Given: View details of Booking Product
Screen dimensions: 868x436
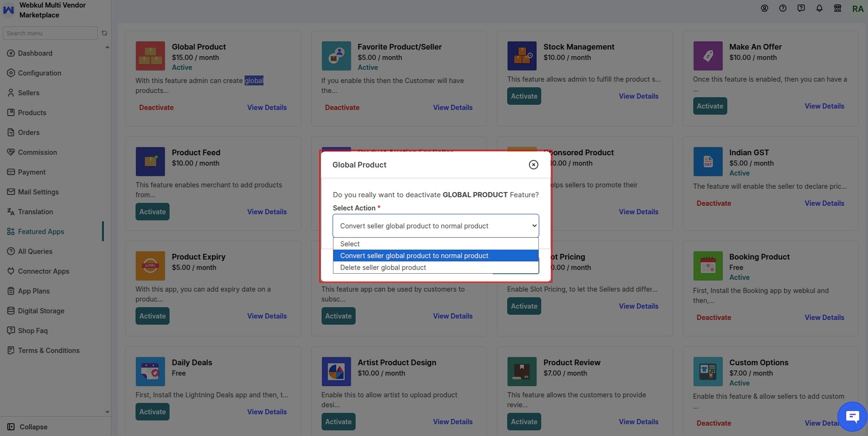Looking at the screenshot, I should 825,318.
